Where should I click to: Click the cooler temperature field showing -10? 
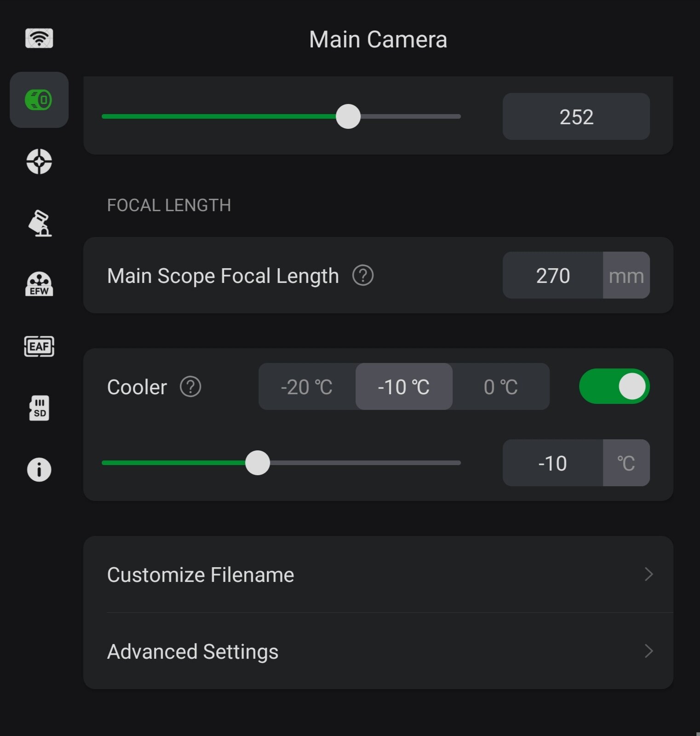pos(552,463)
